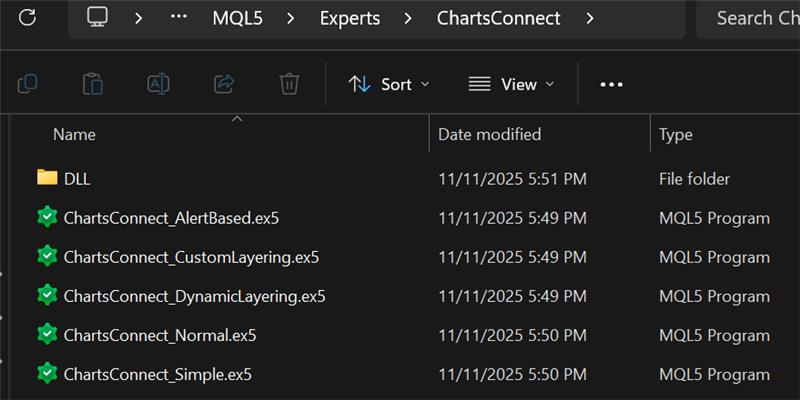Viewport: 800px width, 400px height.
Task: Click the Share toolbar icon
Action: 224,84
